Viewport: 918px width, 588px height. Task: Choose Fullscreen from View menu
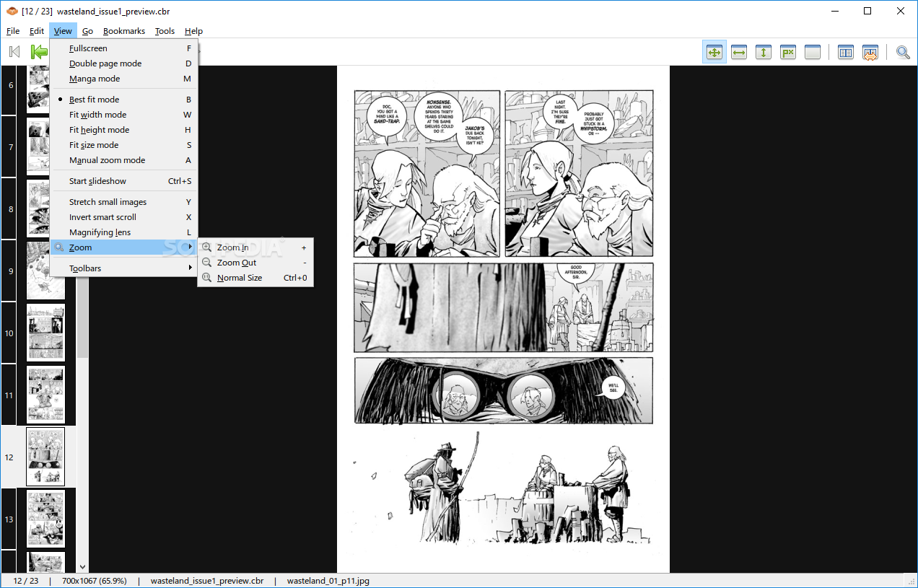123,48
